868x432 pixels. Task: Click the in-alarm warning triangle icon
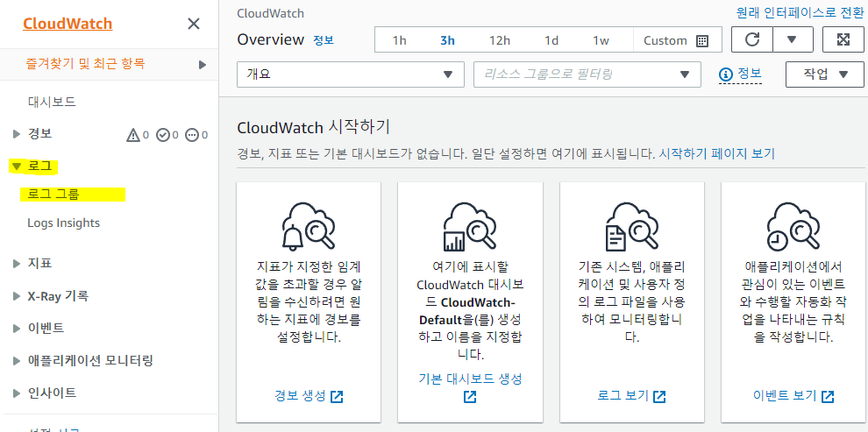pos(133,134)
